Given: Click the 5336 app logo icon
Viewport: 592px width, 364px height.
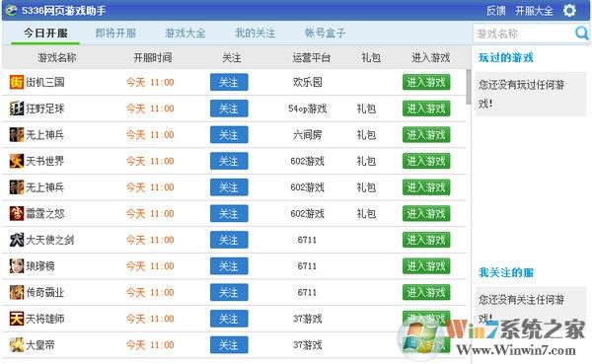Looking at the screenshot, I should pyautogui.click(x=11, y=10).
